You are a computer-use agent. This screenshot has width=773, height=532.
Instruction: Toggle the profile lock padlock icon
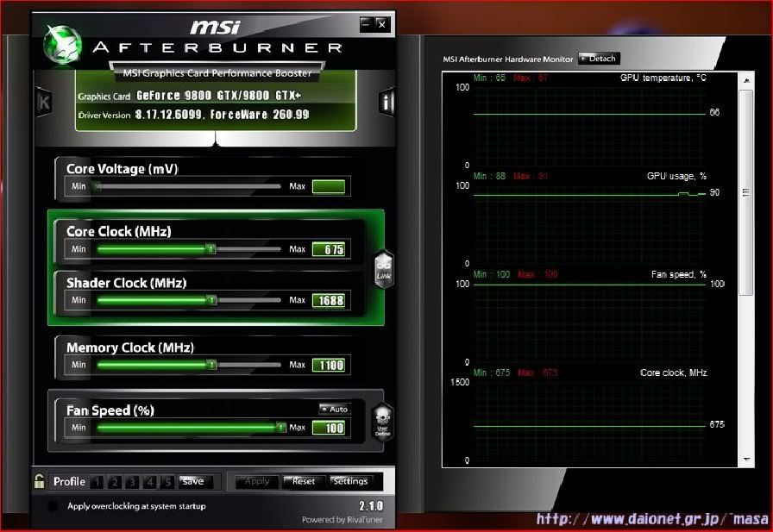pyautogui.click(x=40, y=481)
